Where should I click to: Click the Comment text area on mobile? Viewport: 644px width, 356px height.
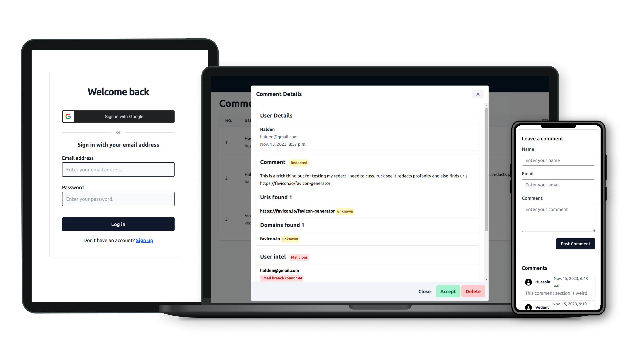point(558,218)
